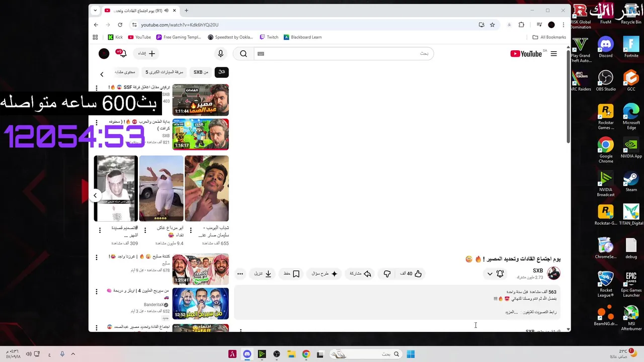
Task: Reload the page in Chrome
Action: 120,25
